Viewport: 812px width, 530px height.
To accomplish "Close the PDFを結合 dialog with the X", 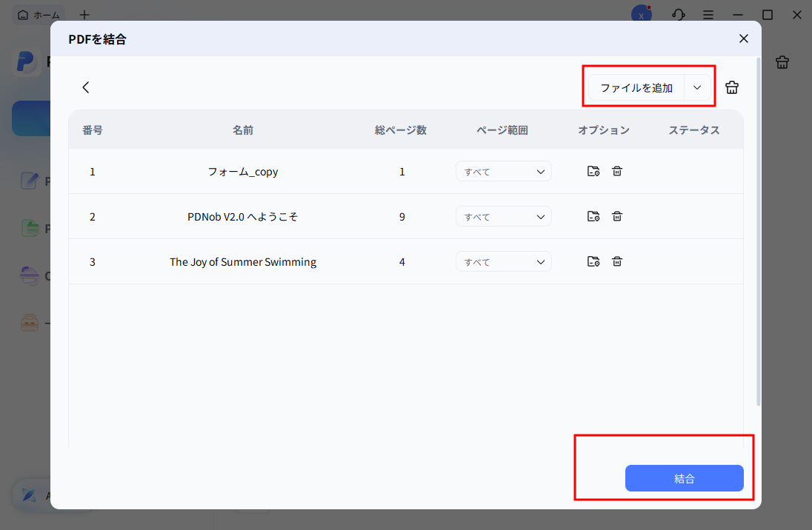I will point(743,38).
